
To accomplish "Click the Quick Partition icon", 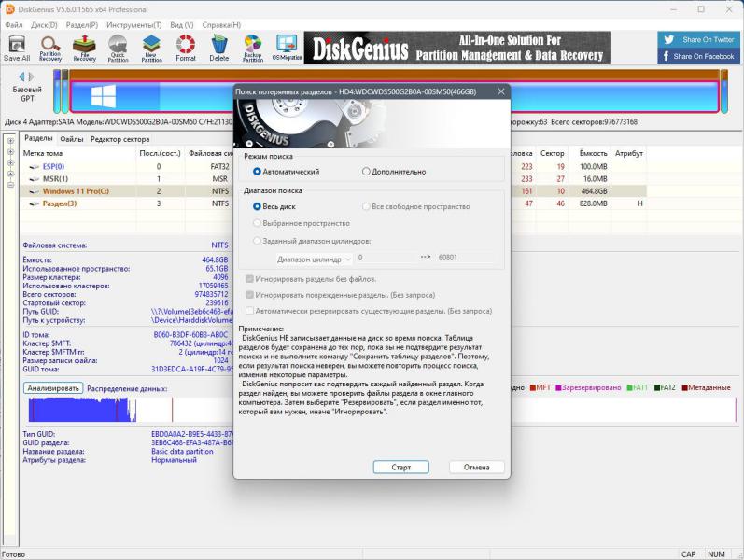I will pyautogui.click(x=118, y=48).
